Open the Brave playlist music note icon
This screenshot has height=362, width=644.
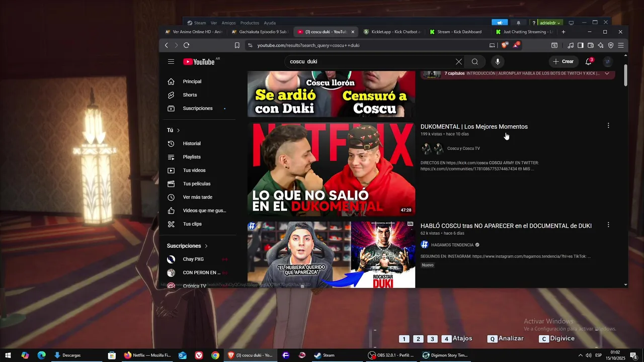click(x=570, y=45)
